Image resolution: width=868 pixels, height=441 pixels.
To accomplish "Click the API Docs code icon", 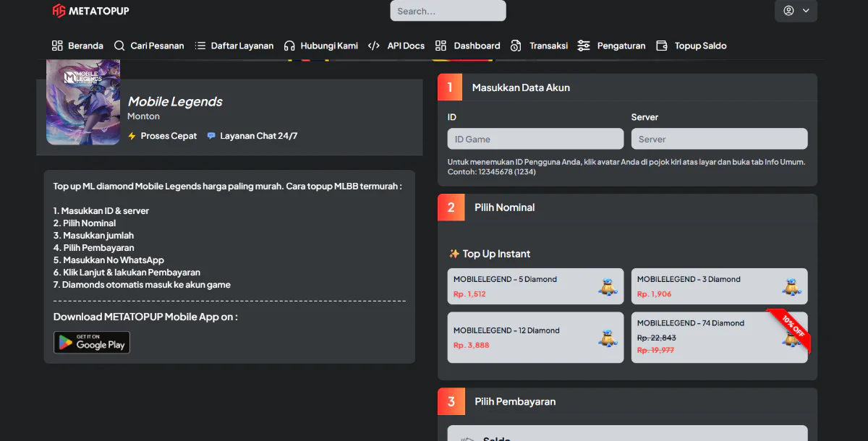I will click(374, 46).
